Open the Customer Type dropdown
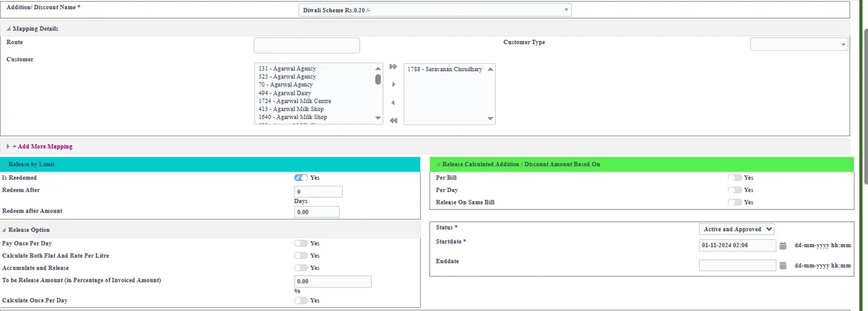The image size is (868, 311). (x=799, y=44)
